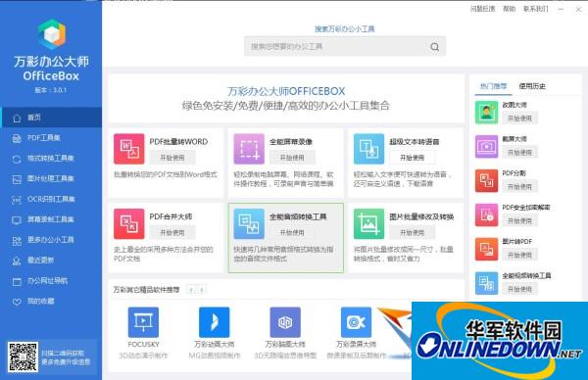This screenshot has width=588, height=380.
Task: Open the 万彩动画大师 icon
Action: tap(214, 322)
